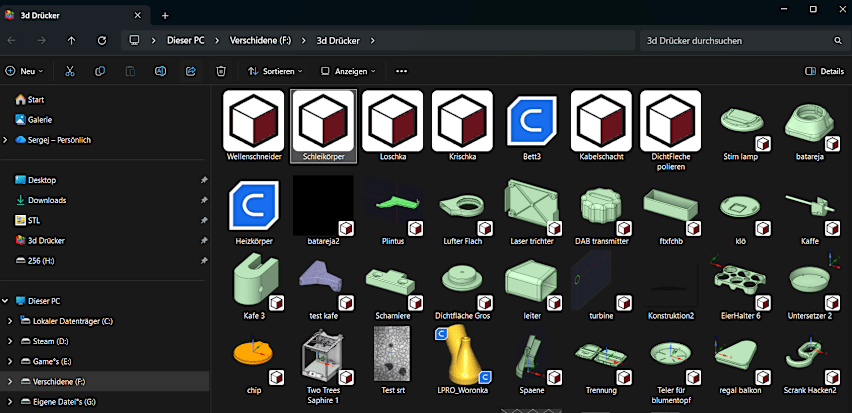Select the Test srt thumbnail
Viewport: 852px width, 413px height.
[392, 354]
